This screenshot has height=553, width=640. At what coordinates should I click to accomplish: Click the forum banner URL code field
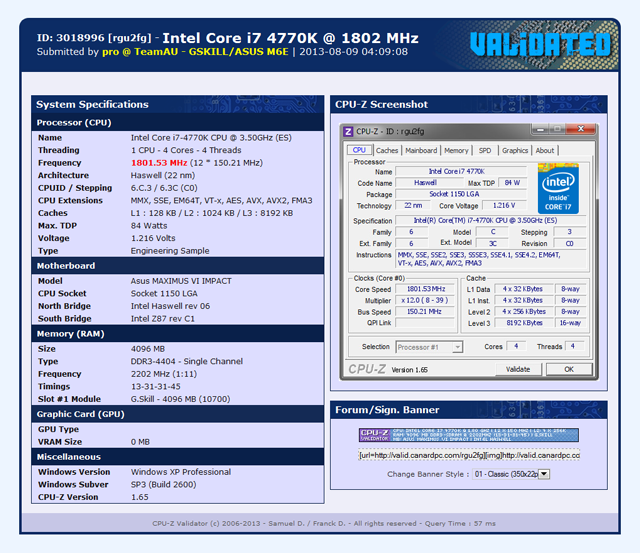tap(469, 455)
